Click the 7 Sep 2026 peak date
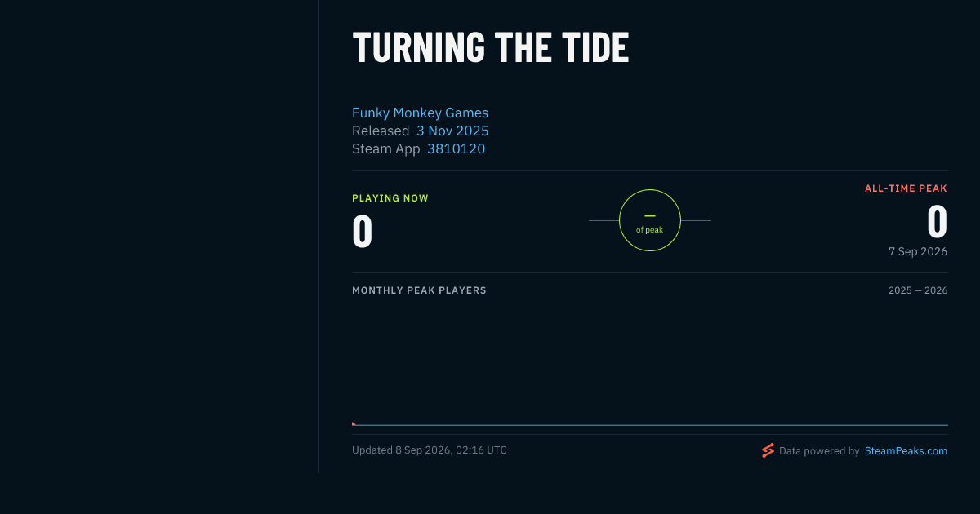The width and height of the screenshot is (980, 514). click(918, 251)
